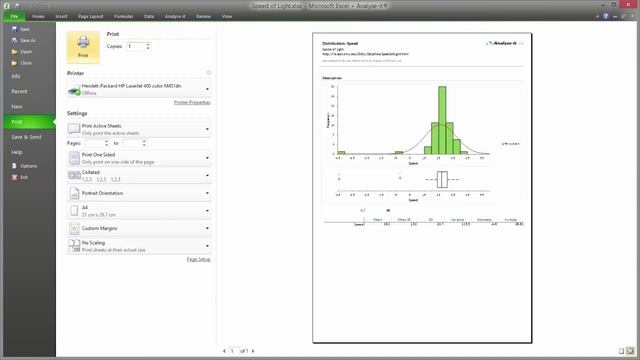Expand the Collated dropdown arrow
Image resolution: width=640 pixels, height=360 pixels.
(x=207, y=176)
